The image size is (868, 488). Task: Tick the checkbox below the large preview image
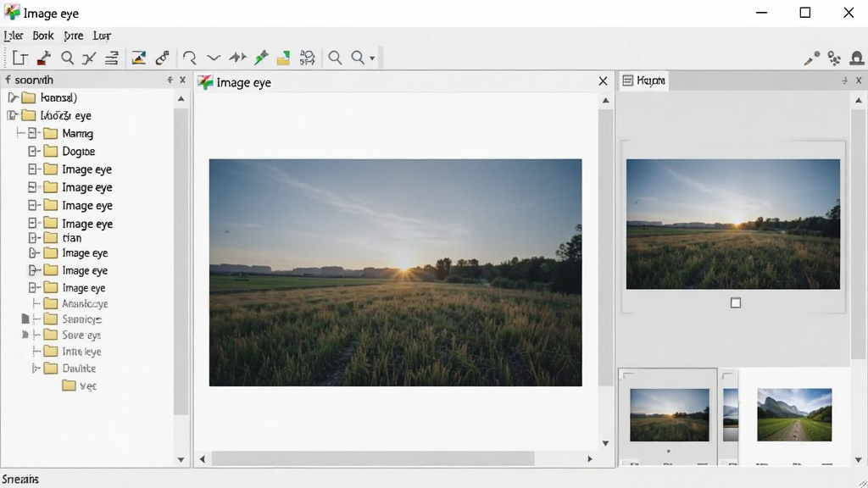pos(736,302)
